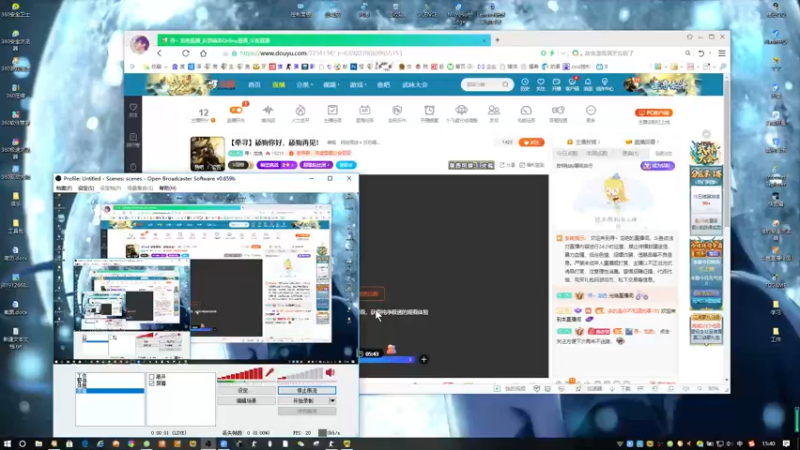Click the blue progress bar in the video player
The width and height of the screenshot is (800, 450).
387,360
